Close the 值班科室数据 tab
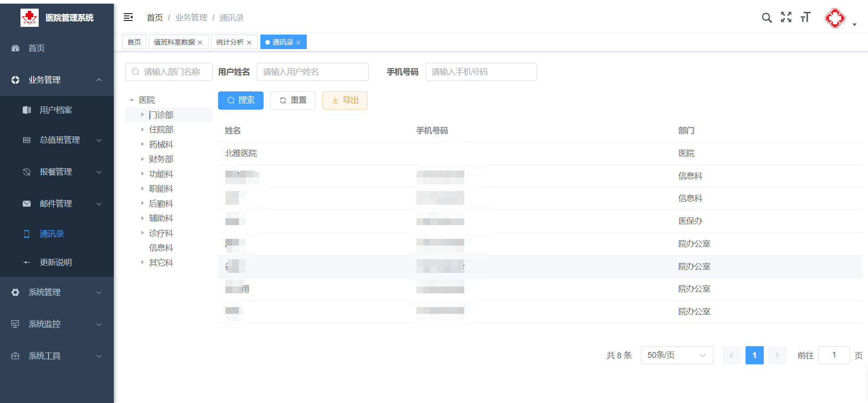This screenshot has width=868, height=403. pyautogui.click(x=200, y=43)
